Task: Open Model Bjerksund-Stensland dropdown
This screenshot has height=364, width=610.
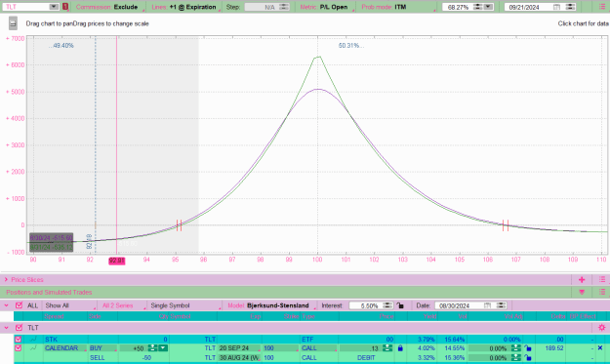Action: coord(271,305)
